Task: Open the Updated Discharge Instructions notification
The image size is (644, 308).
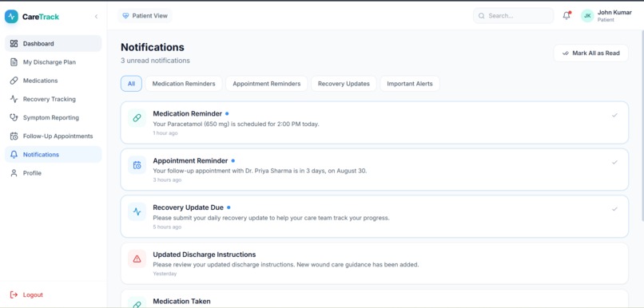Action: 374,263
